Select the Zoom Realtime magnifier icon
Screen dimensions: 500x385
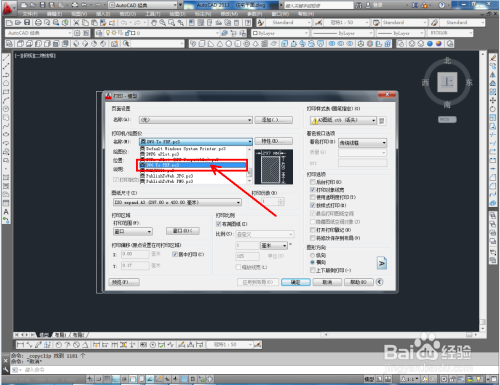[163, 23]
